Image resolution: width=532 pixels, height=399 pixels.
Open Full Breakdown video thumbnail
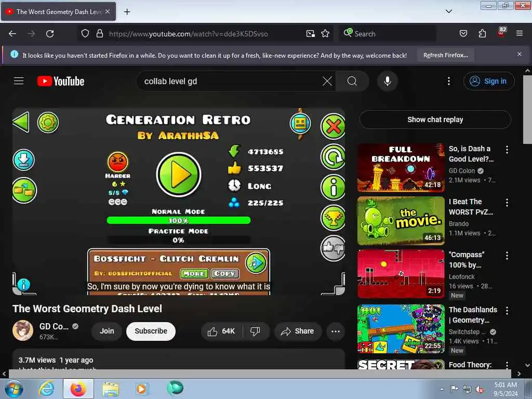pyautogui.click(x=401, y=168)
